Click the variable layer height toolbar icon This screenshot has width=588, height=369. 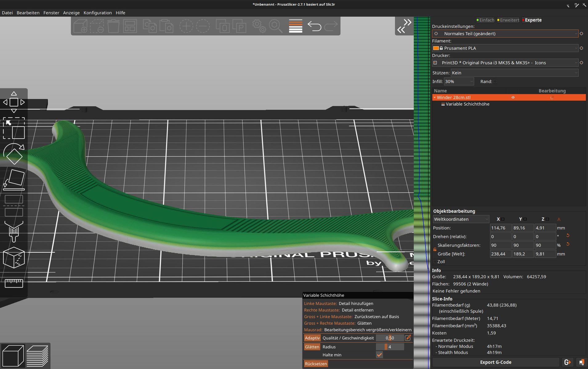point(295,26)
